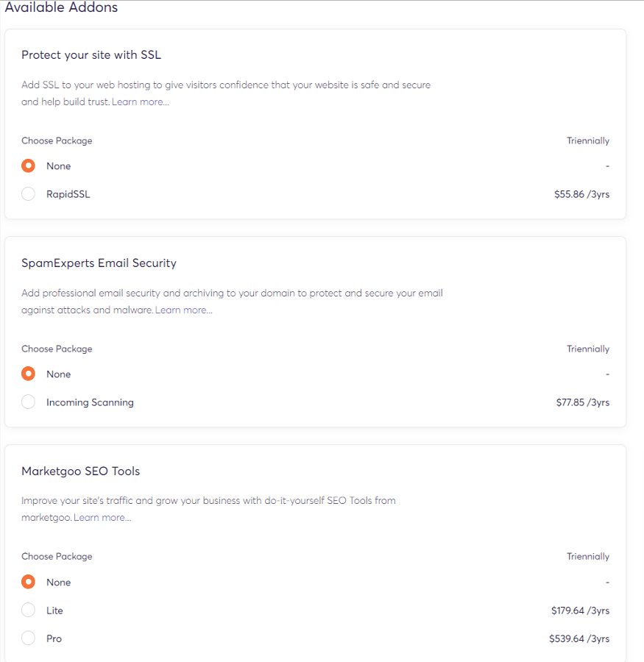Select None for Marketgoo SEO Tools

click(x=28, y=582)
